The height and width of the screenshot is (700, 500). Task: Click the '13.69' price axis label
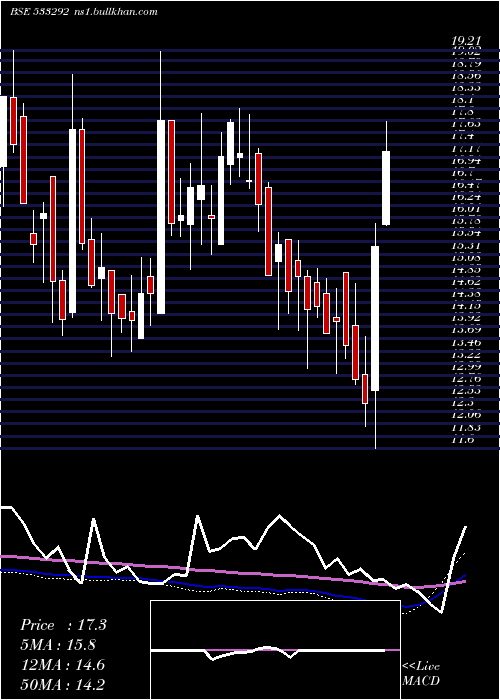pos(466,330)
